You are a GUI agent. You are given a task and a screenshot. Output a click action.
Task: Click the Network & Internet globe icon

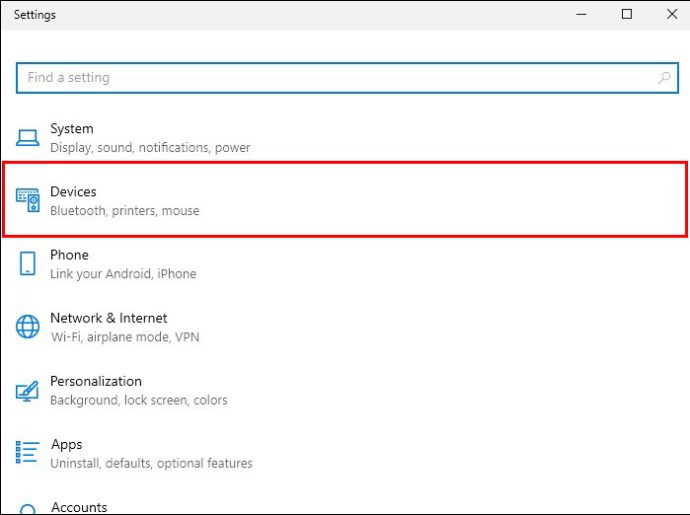pos(27,327)
